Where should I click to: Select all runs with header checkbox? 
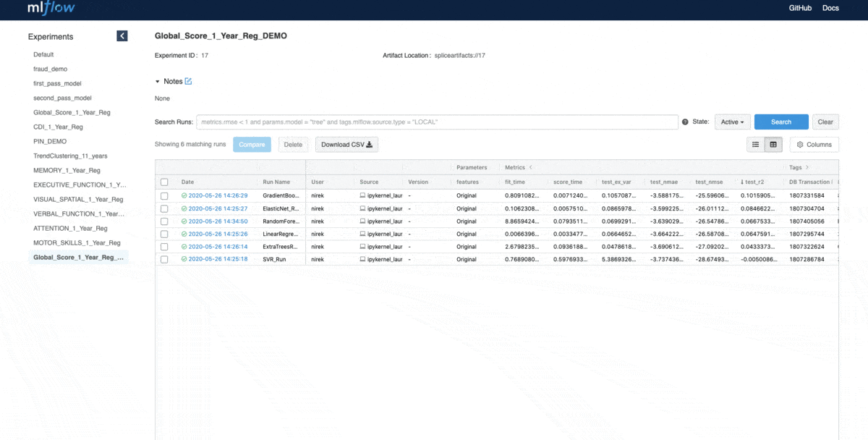click(164, 182)
